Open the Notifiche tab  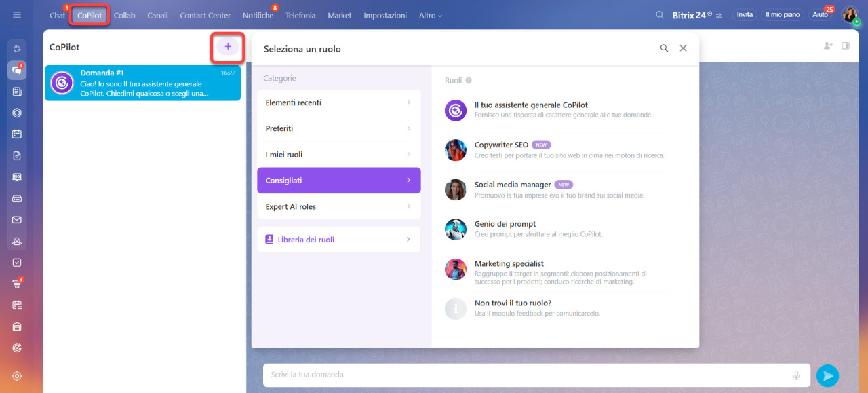(258, 15)
